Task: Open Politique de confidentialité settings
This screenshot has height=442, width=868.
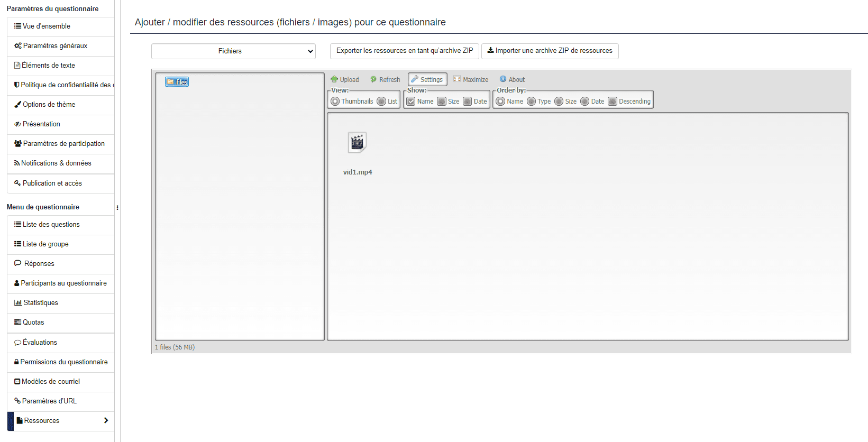Action: tap(61, 85)
